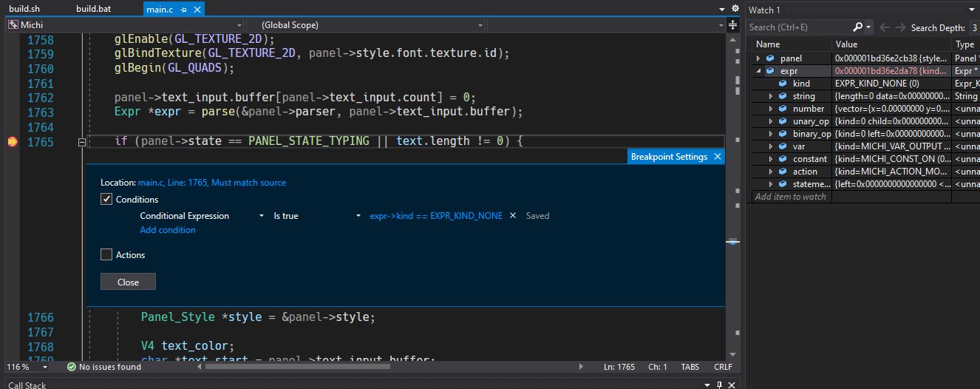Switch to the build.sh tab
Screen dimensions: 980x389
click(x=24, y=9)
